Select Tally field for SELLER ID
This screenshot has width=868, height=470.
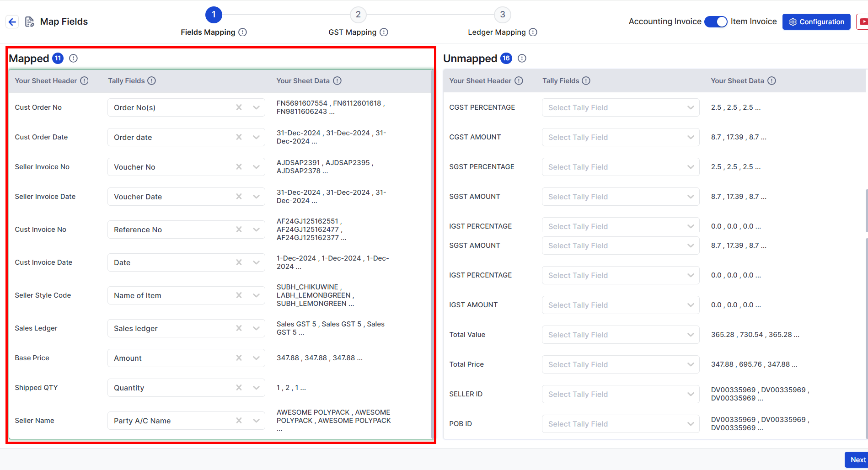click(x=620, y=394)
